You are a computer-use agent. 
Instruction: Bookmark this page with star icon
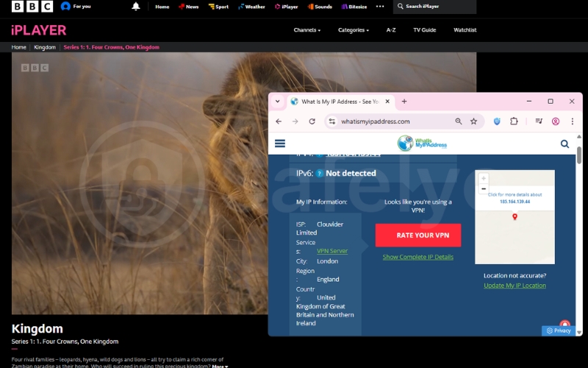coord(473,121)
